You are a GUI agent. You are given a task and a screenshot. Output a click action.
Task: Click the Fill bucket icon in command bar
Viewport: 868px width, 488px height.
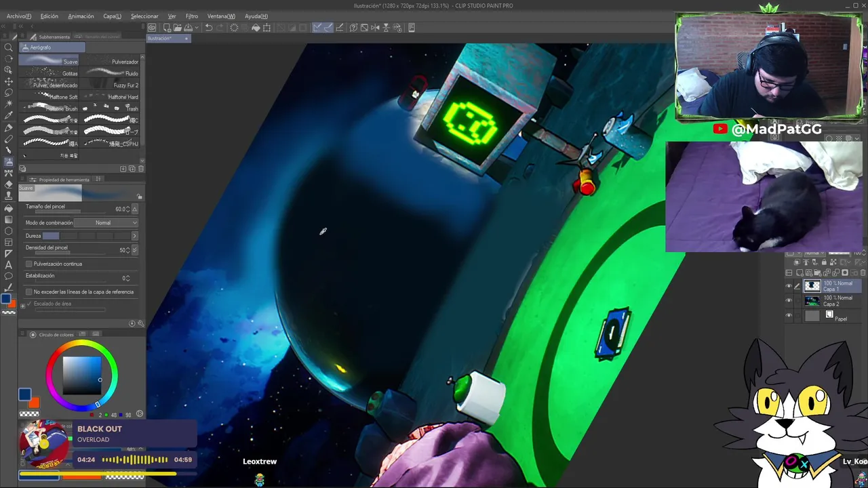[x=256, y=28]
